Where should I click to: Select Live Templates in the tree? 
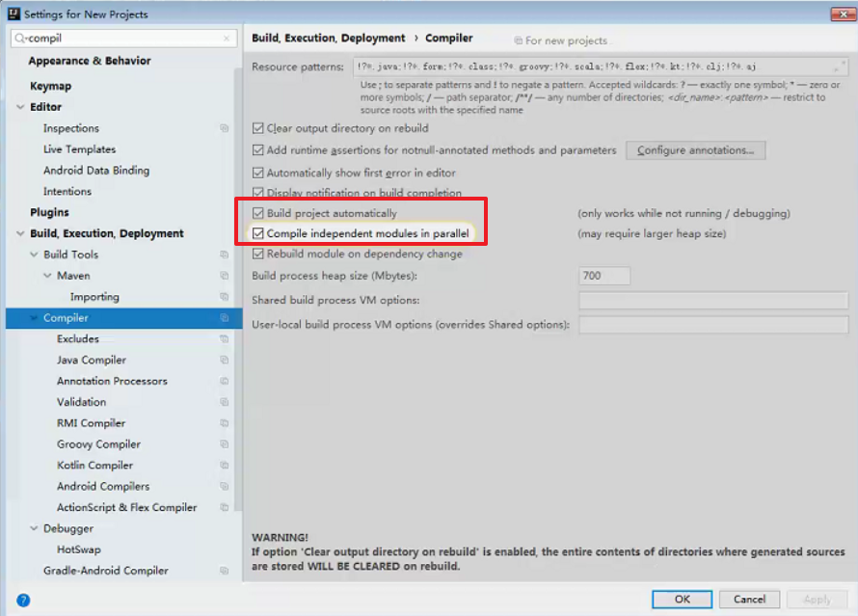point(79,149)
